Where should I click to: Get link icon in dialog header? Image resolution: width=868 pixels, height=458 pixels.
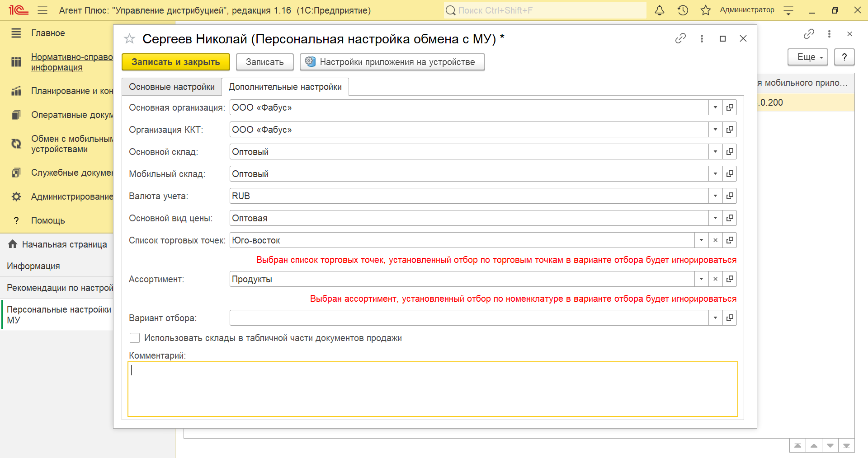[x=680, y=38]
